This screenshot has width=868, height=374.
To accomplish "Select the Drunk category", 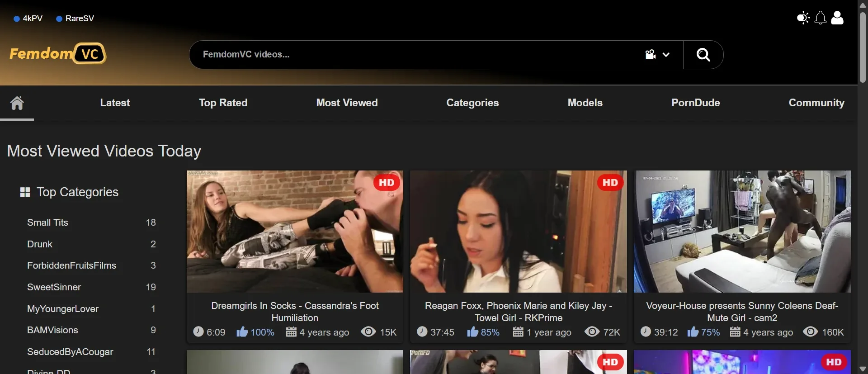I will pyautogui.click(x=40, y=244).
